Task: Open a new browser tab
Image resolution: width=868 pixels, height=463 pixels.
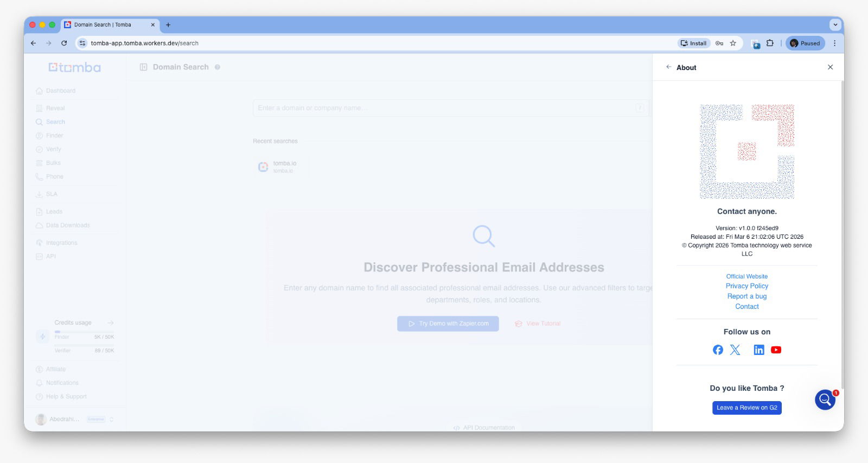Action: [168, 25]
